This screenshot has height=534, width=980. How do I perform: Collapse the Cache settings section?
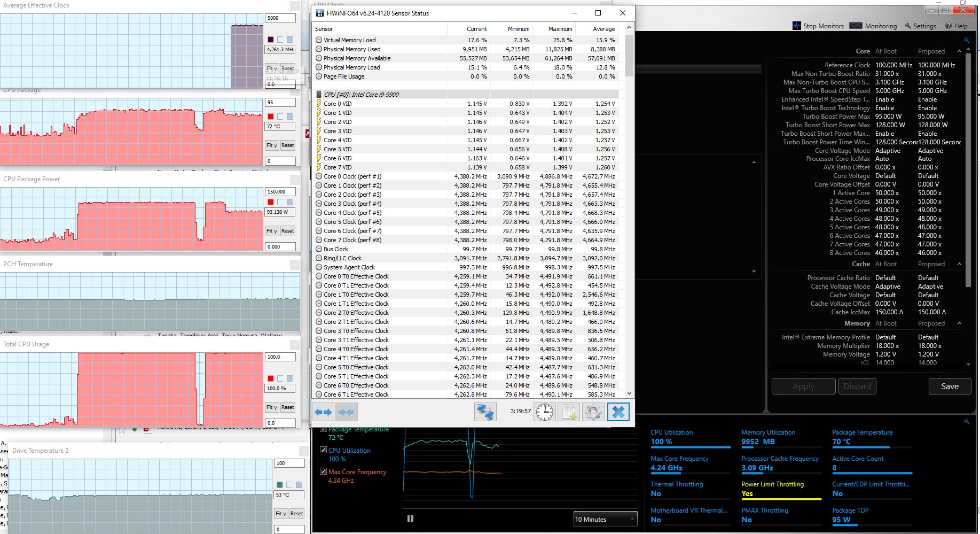coord(959,264)
